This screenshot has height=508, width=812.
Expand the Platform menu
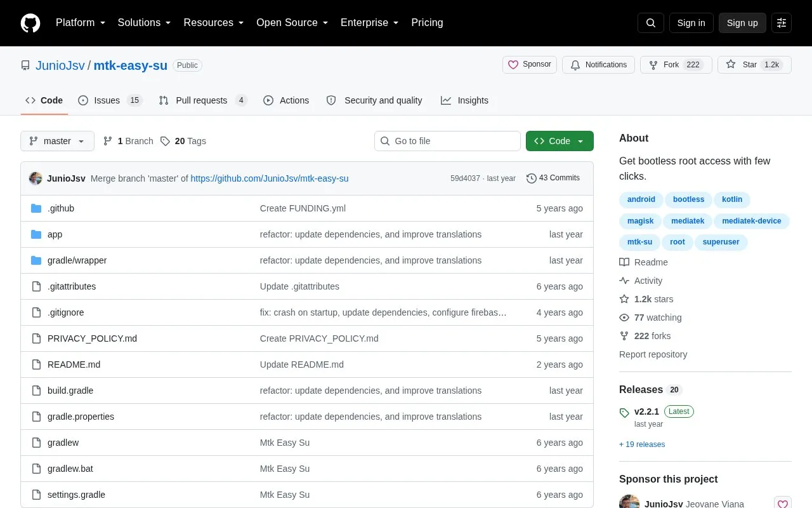(x=81, y=23)
